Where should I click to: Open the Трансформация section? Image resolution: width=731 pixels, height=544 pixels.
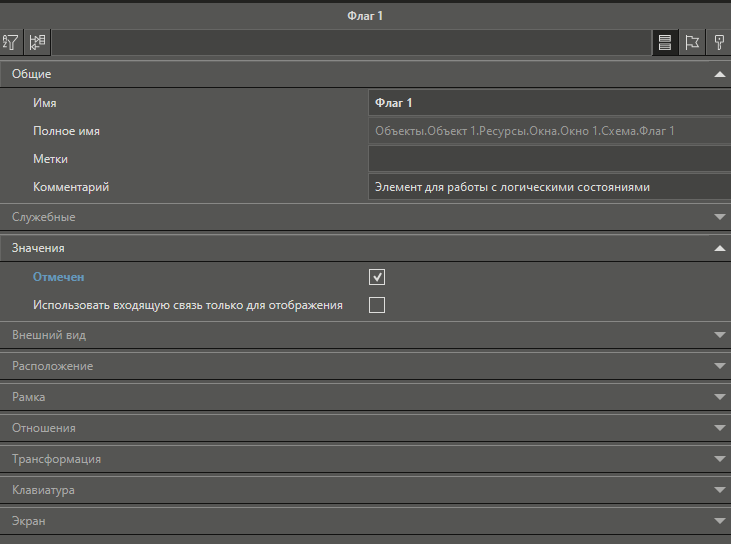click(x=719, y=459)
